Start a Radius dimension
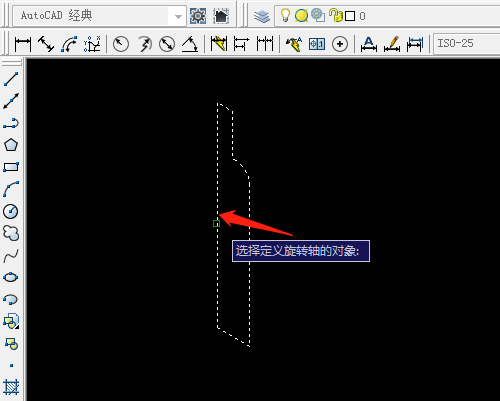 (x=121, y=44)
